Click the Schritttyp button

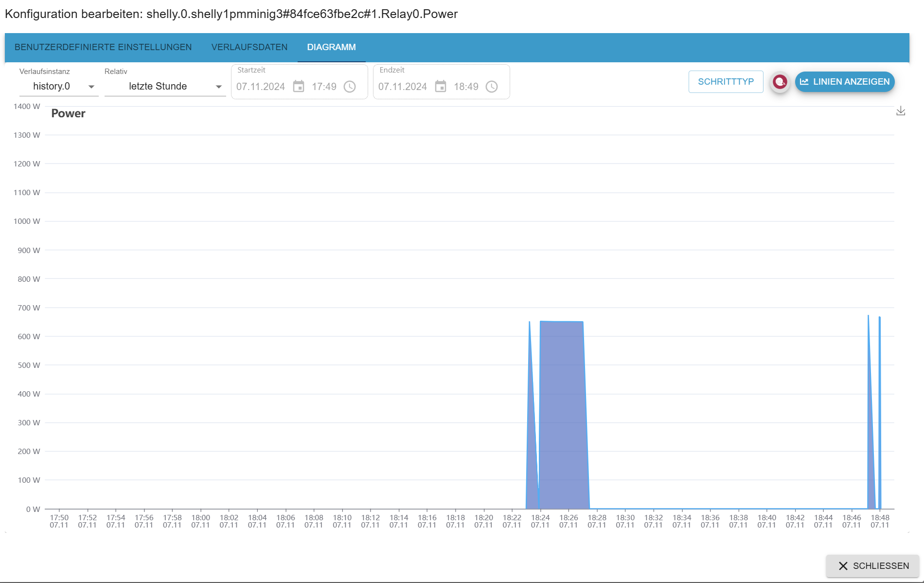click(x=726, y=82)
